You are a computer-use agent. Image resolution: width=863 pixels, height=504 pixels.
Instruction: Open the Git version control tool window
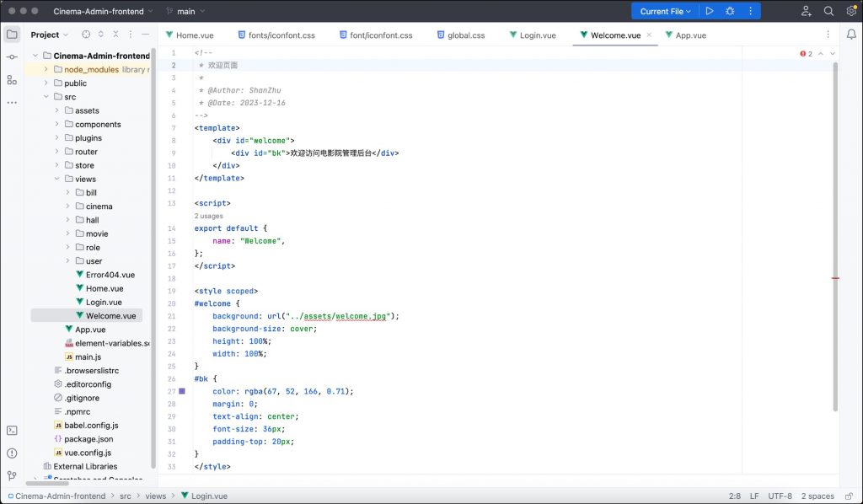[12, 475]
